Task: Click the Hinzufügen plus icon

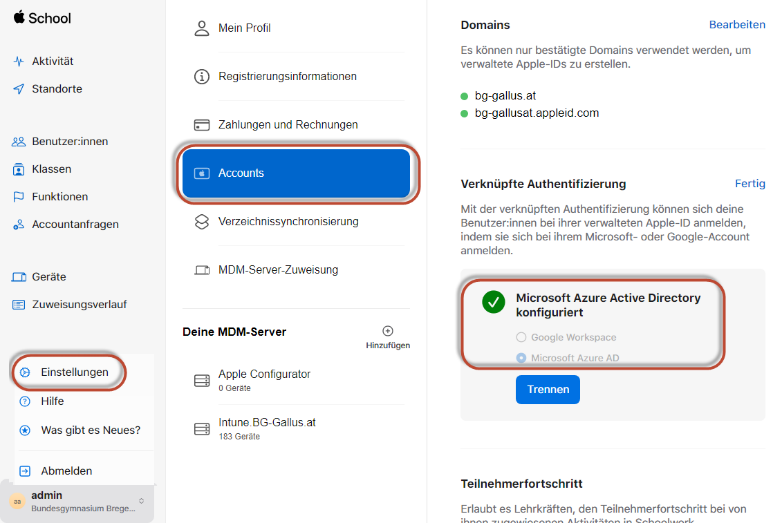Action: click(x=388, y=331)
